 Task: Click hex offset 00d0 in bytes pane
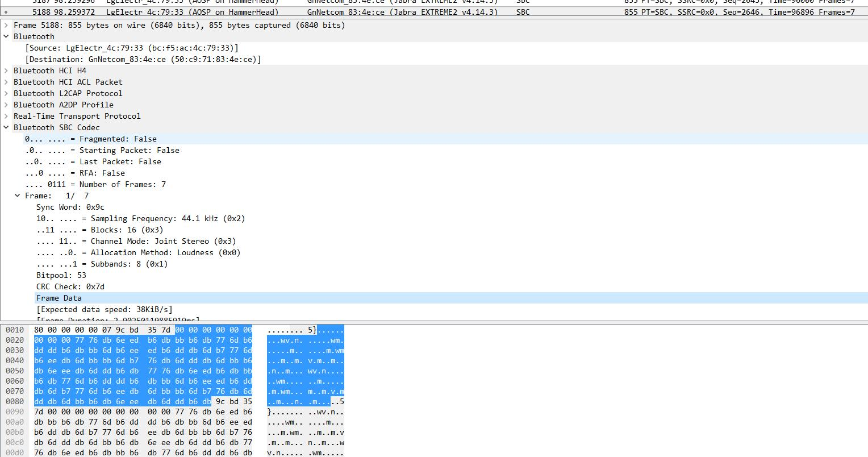(x=15, y=452)
